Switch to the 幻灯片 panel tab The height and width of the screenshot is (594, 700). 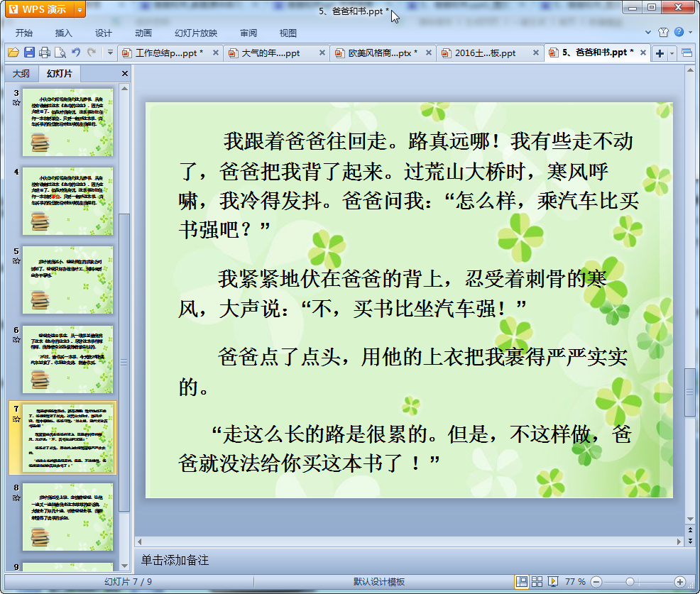tap(59, 74)
